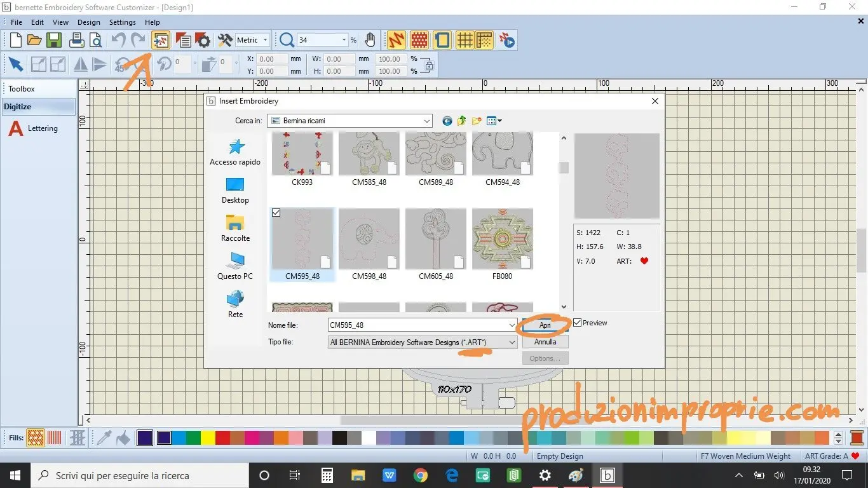
Task: Click the Annulla button
Action: (x=545, y=342)
